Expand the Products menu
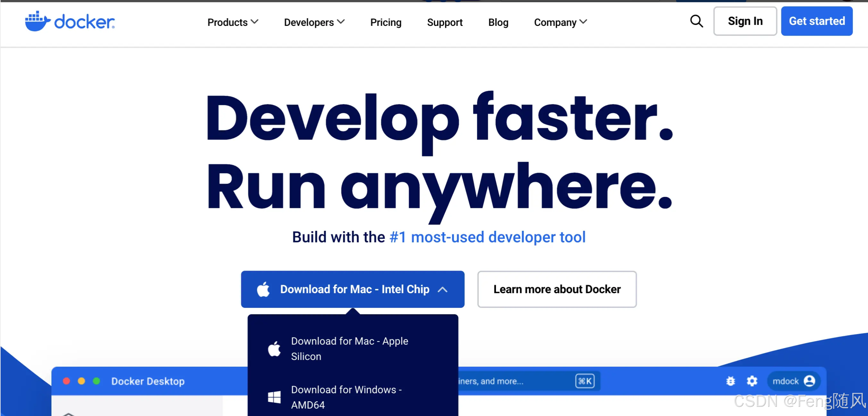Image resolution: width=868 pixels, height=416 pixels. point(233,22)
